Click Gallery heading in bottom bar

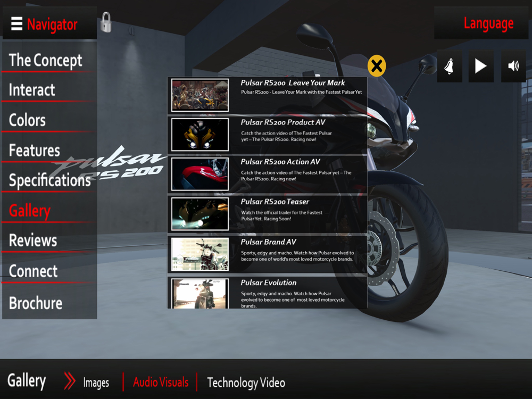tap(27, 381)
